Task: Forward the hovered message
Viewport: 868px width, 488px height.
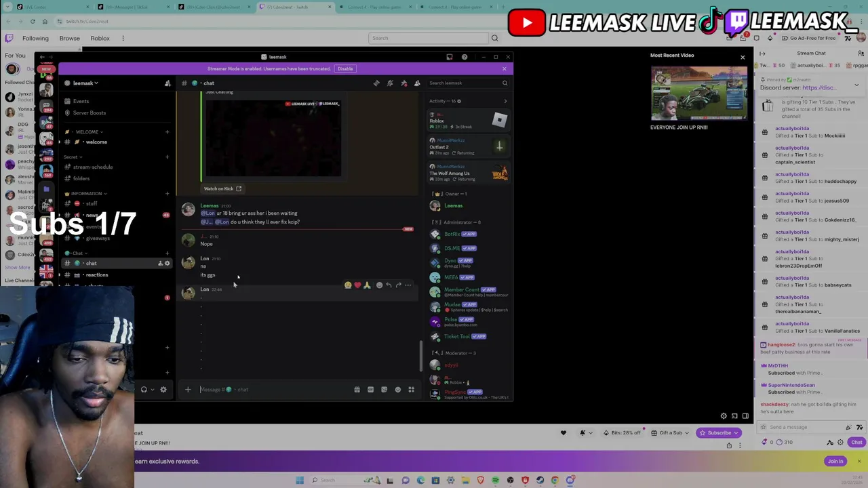Action: [x=398, y=285]
